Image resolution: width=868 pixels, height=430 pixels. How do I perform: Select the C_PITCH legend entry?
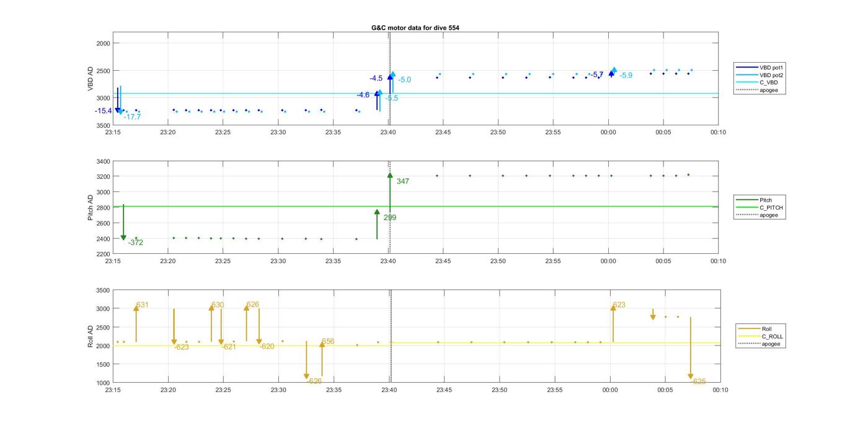pos(759,207)
